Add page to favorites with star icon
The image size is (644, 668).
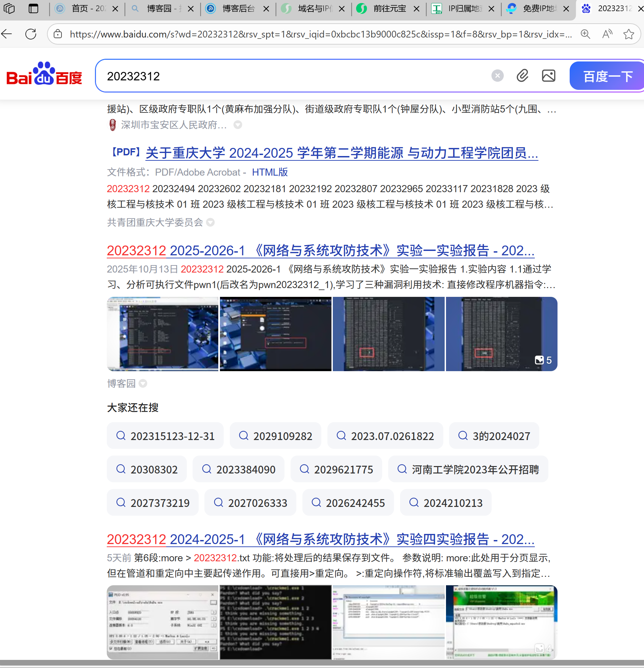pos(629,34)
